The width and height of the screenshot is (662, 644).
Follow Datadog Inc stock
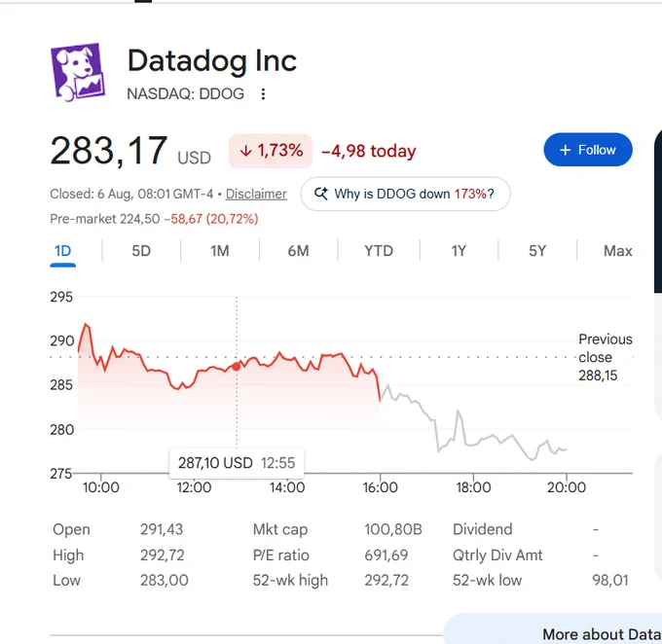588,150
